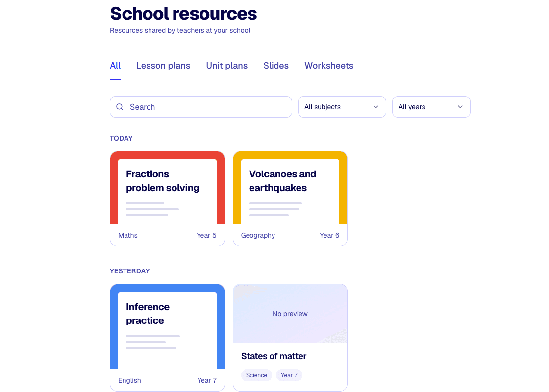This screenshot has height=392, width=549.
Task: Open the Volcanoes and earthquakes thumbnail
Action: point(290,188)
